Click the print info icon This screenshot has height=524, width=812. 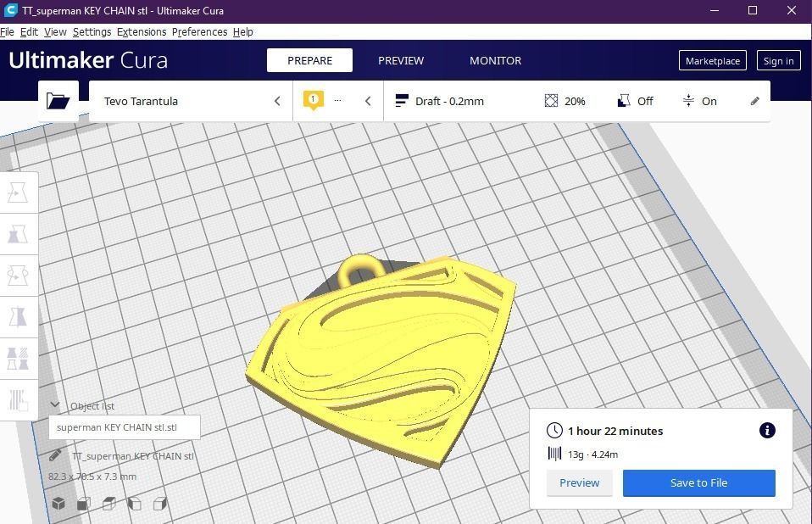click(x=767, y=430)
